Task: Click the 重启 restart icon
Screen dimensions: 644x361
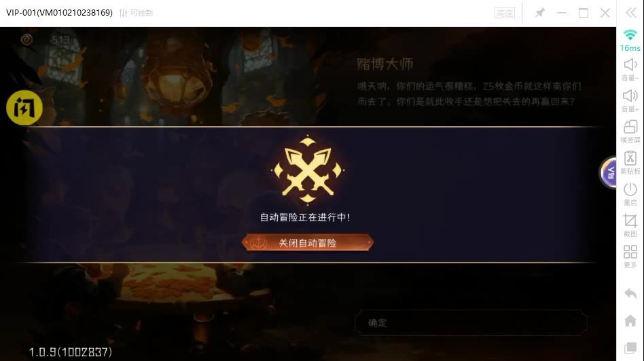Action: [630, 194]
